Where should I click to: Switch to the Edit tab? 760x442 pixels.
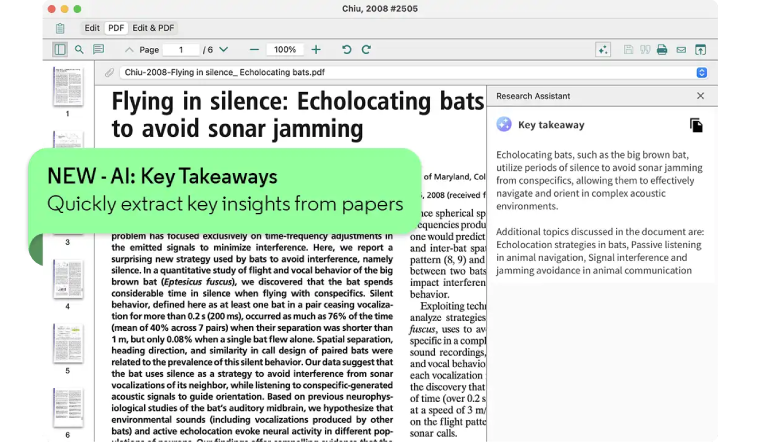[x=92, y=28]
